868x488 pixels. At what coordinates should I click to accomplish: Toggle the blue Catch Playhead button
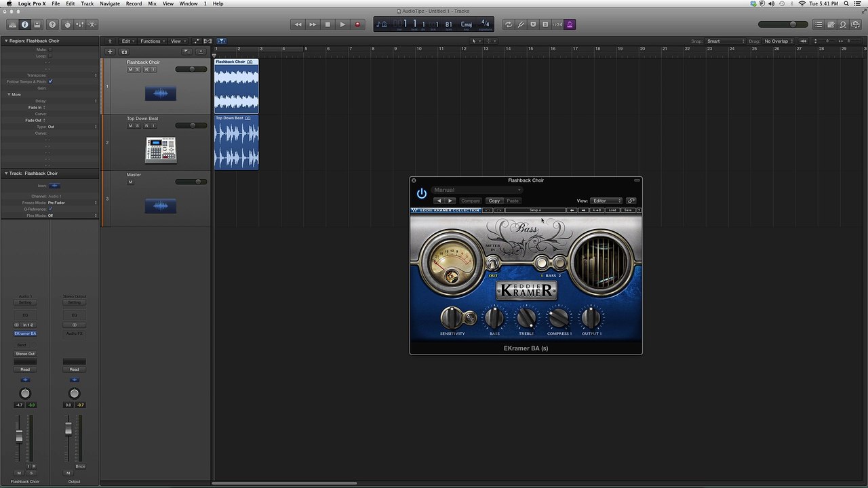click(x=221, y=41)
